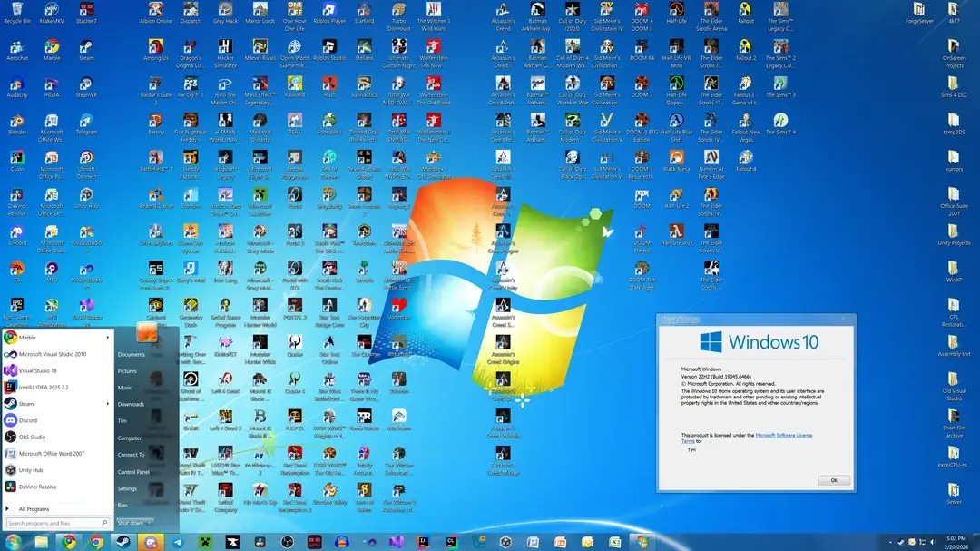Select the SteamVR desktop shortcut
Screen dimensions: 980x551
(x=86, y=87)
